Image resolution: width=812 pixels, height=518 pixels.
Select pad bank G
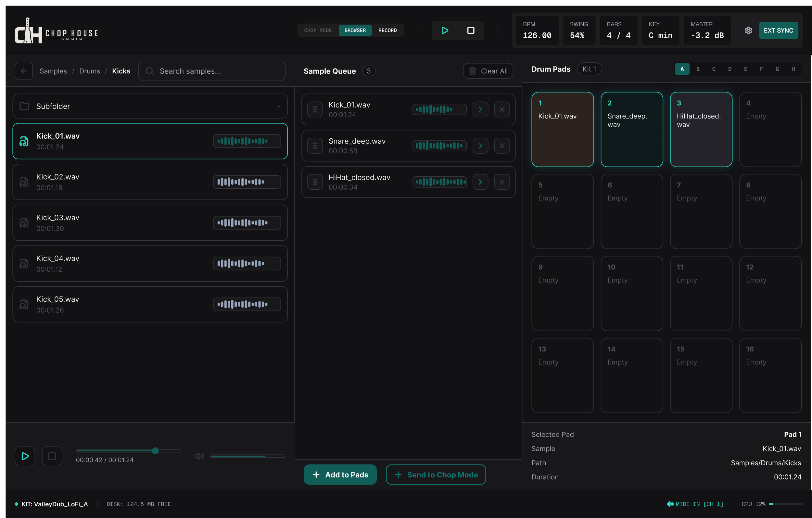[x=777, y=69]
